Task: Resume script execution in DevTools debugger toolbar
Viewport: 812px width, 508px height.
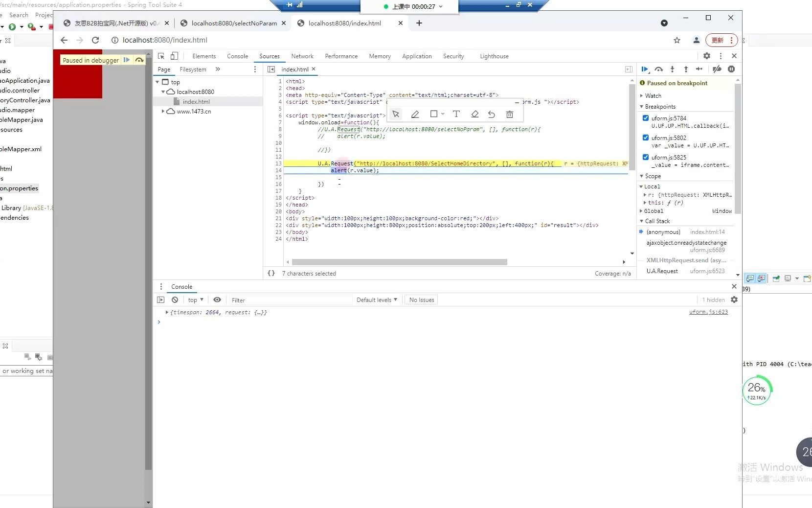Action: click(x=645, y=69)
